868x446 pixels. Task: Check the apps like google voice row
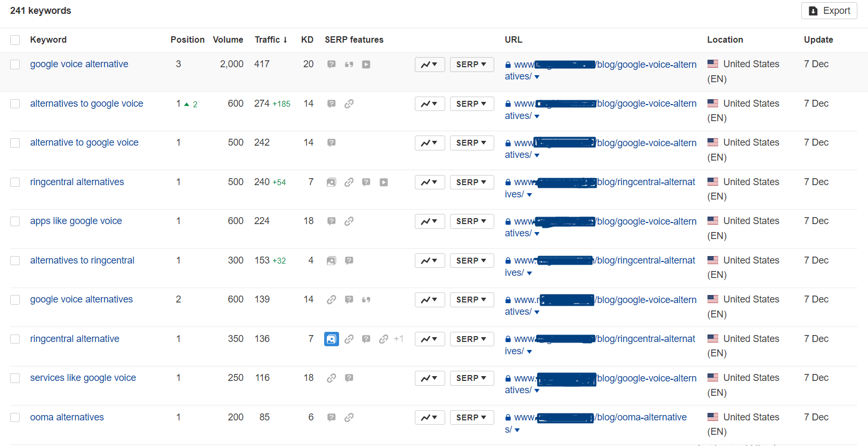tap(15, 221)
